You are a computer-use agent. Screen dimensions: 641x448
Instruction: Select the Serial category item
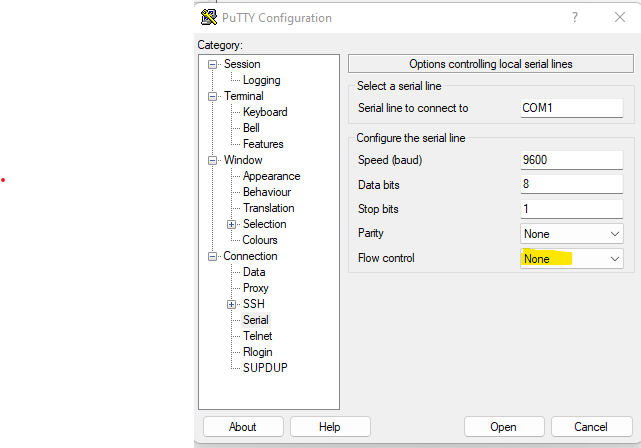pyautogui.click(x=256, y=320)
